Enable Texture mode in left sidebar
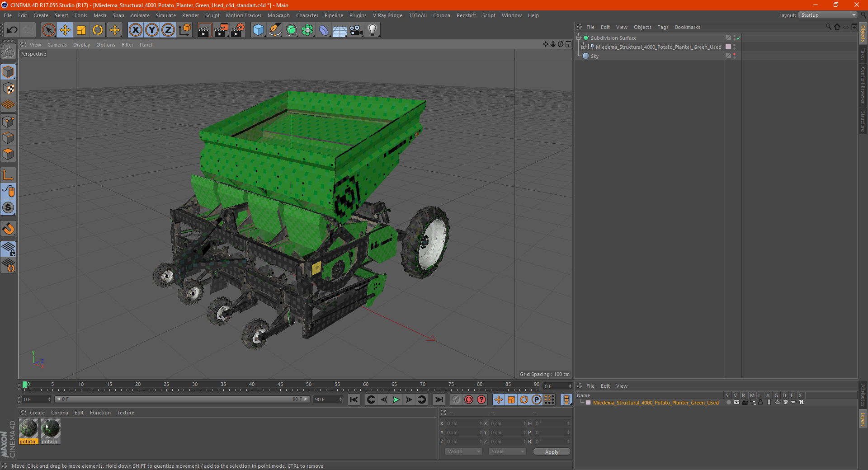 pos(8,89)
